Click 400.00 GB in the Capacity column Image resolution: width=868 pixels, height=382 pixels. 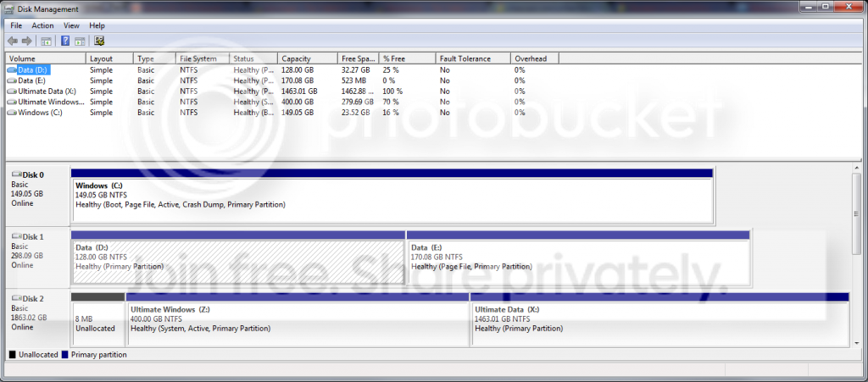pyautogui.click(x=298, y=102)
